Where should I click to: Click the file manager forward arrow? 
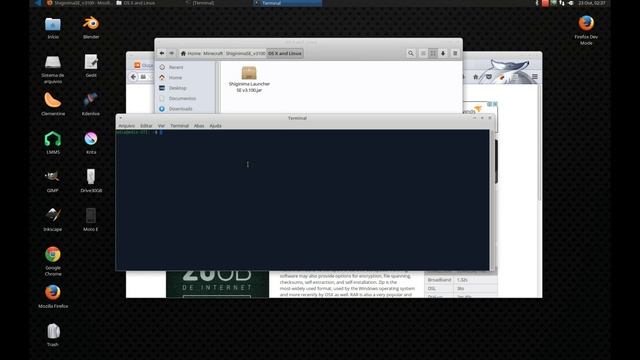[171, 53]
